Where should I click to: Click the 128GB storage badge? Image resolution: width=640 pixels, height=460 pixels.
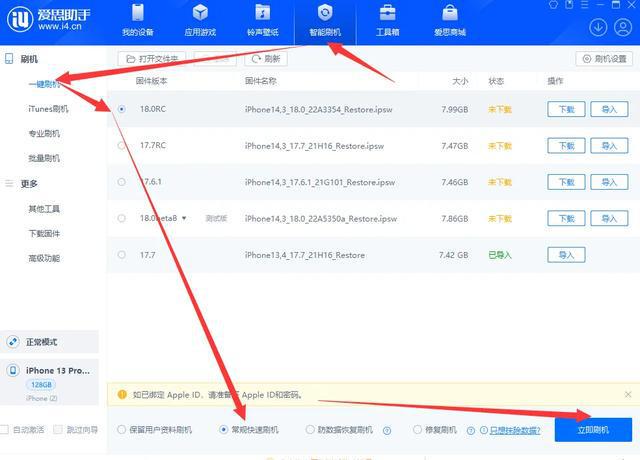pos(41,384)
